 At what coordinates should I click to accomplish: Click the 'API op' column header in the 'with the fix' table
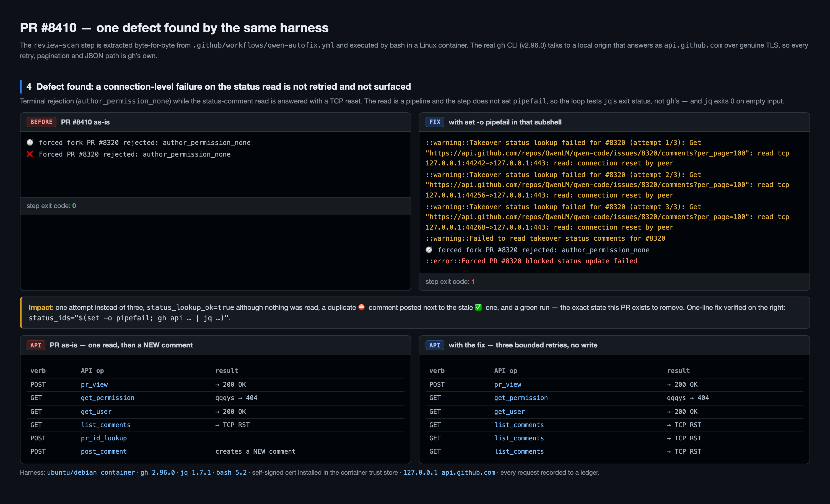506,371
